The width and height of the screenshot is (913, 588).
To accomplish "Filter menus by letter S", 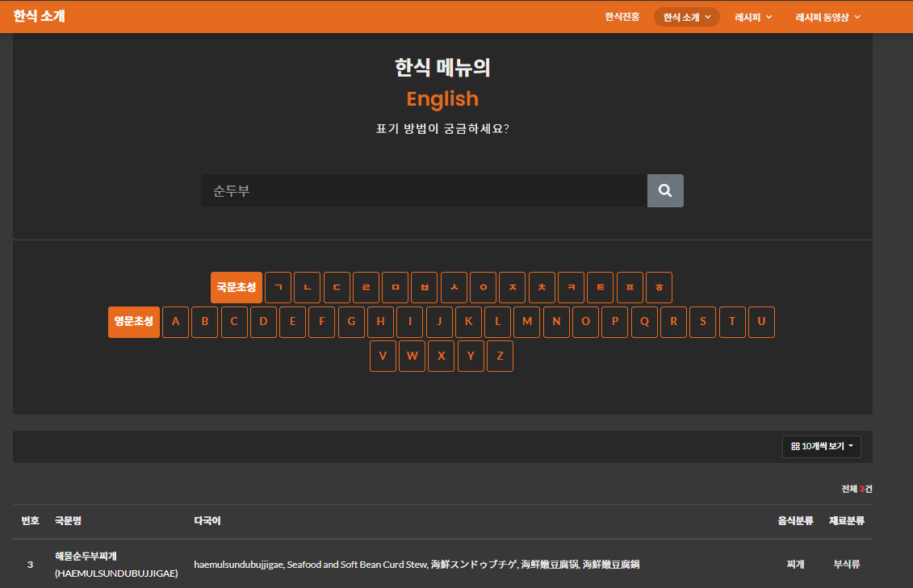I will [x=703, y=322].
